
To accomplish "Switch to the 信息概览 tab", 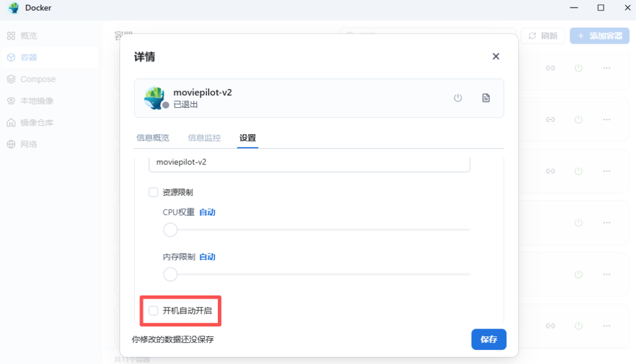I will pos(152,138).
